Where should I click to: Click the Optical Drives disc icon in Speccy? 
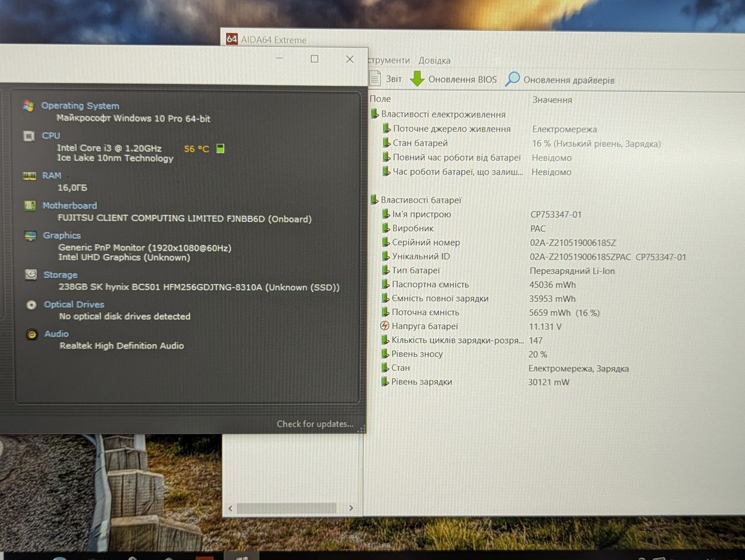click(31, 305)
